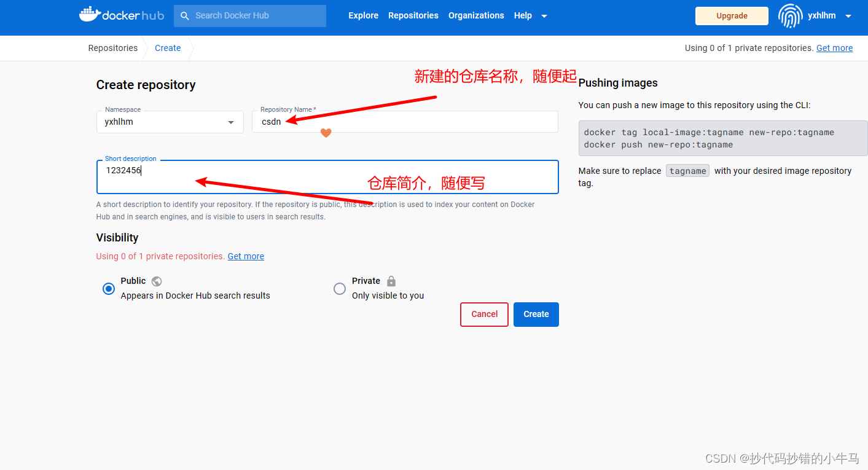Open the Organizations menu item
This screenshot has height=470, width=868.
476,15
